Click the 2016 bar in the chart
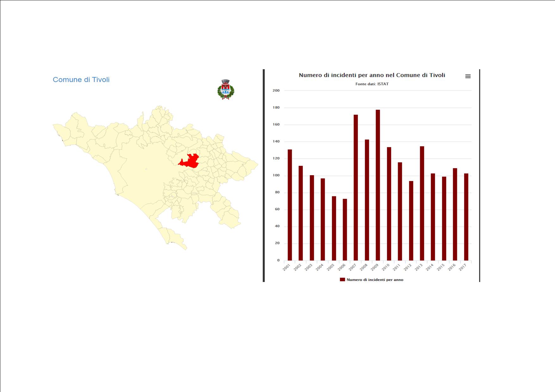Viewport: 555px width, 392px height. coord(455,214)
